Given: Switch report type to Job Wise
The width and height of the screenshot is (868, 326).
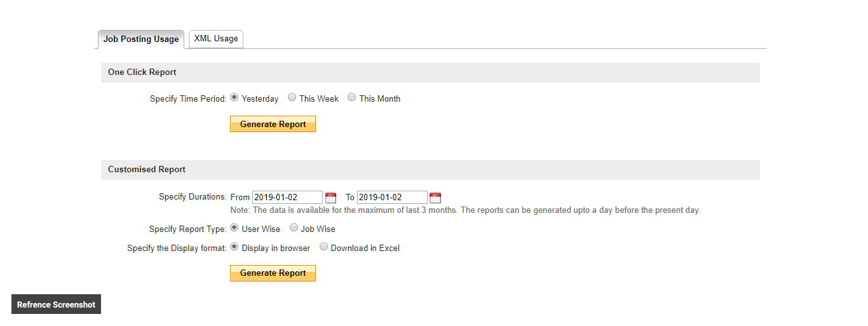Looking at the screenshot, I should tap(294, 228).
